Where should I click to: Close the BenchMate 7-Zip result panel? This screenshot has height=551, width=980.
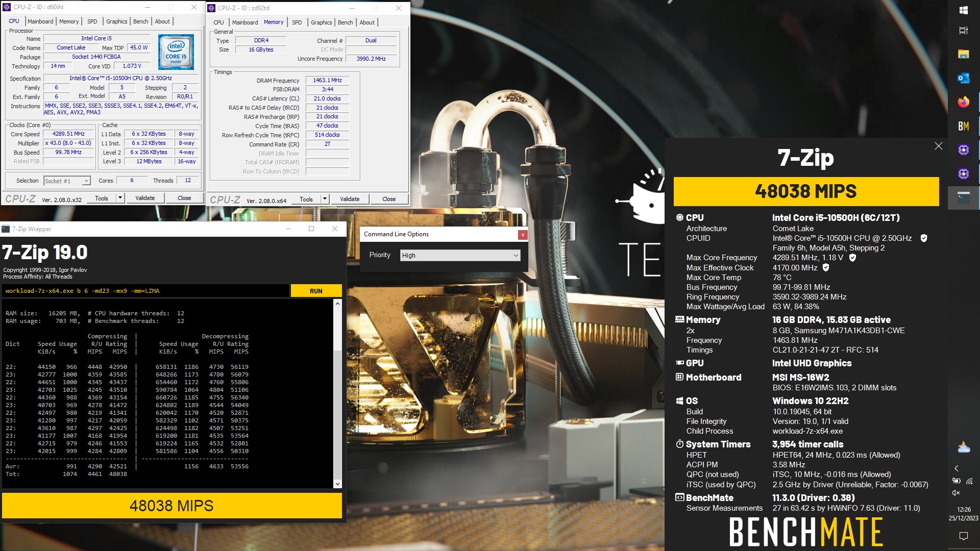[x=938, y=146]
